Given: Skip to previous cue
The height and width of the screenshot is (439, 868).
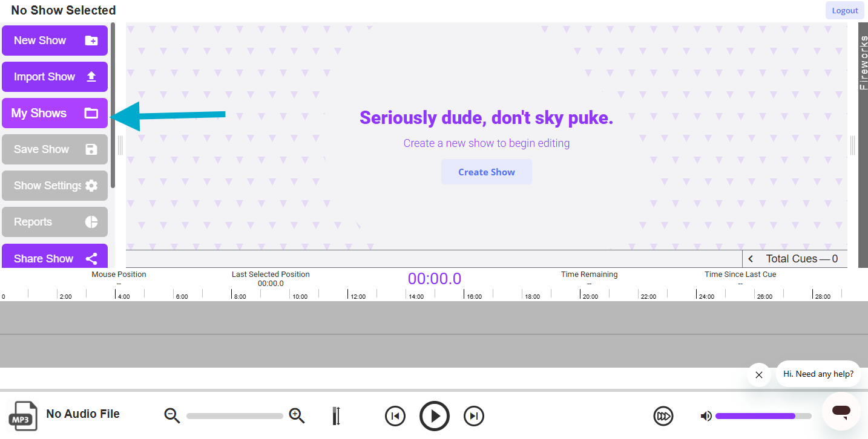Looking at the screenshot, I should 395,416.
